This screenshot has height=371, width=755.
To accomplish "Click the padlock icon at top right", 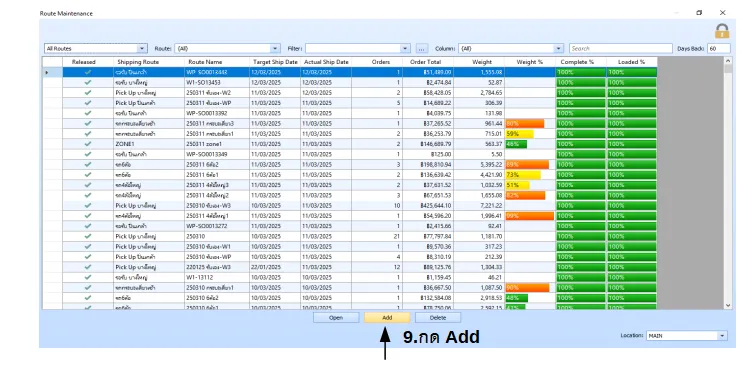I will pyautogui.click(x=721, y=31).
